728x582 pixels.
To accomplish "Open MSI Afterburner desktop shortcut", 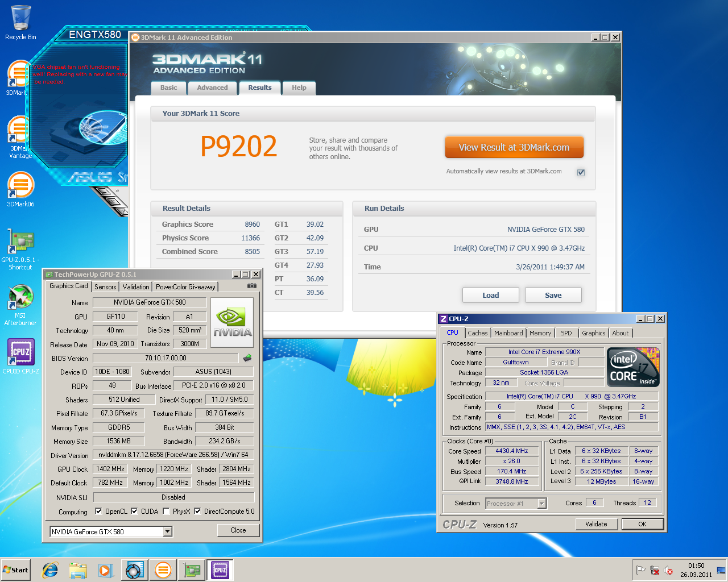I will tap(20, 305).
